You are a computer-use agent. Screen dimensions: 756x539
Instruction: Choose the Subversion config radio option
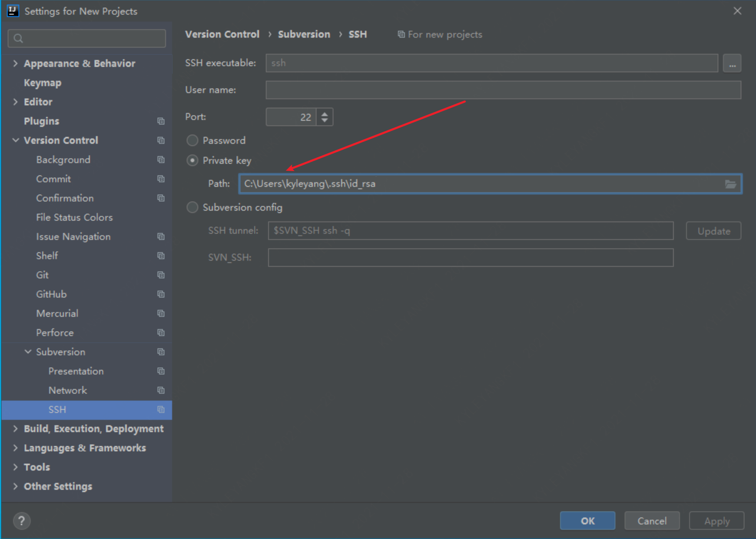tap(192, 207)
